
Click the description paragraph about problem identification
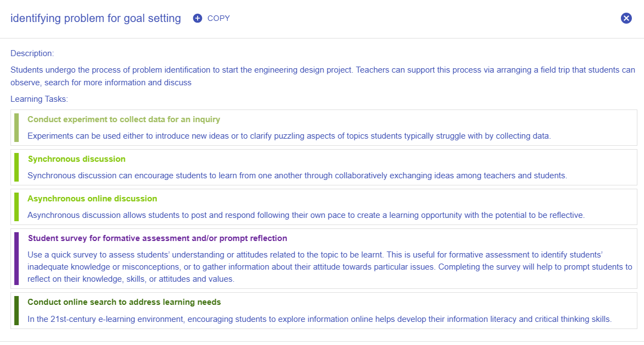click(x=322, y=76)
